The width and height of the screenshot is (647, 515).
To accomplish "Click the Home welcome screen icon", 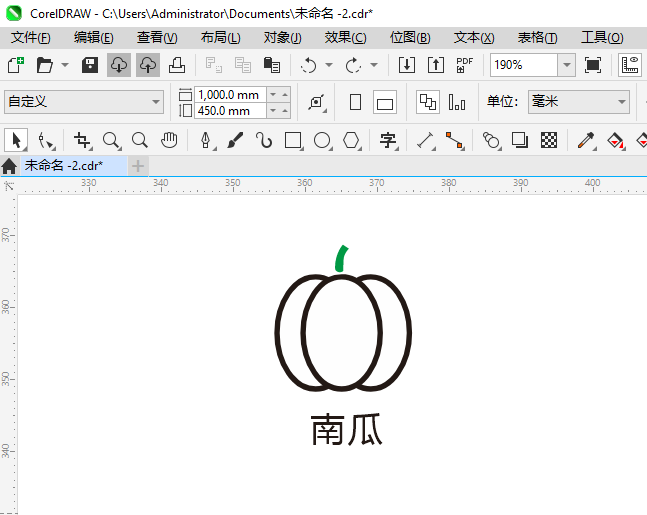I will click(x=9, y=166).
